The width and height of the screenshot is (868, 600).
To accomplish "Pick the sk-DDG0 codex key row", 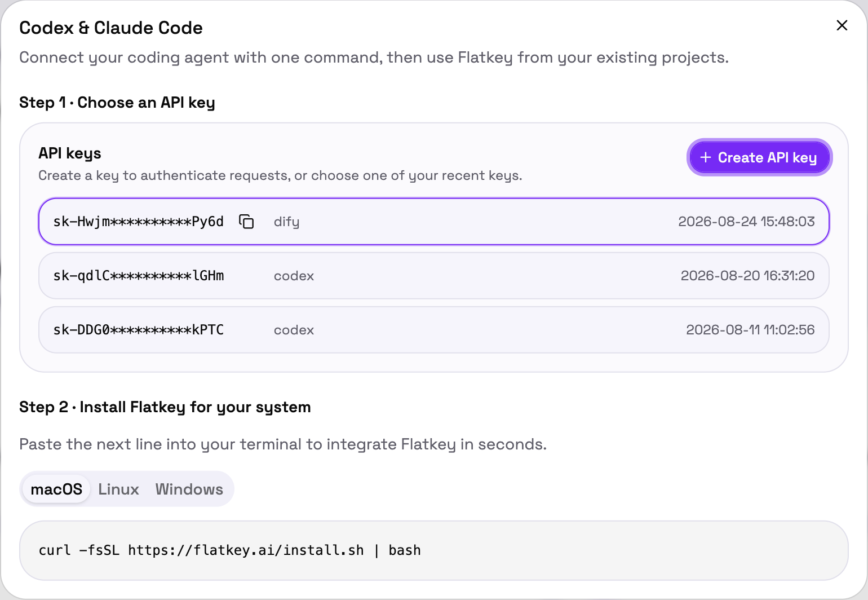I will tap(434, 330).
